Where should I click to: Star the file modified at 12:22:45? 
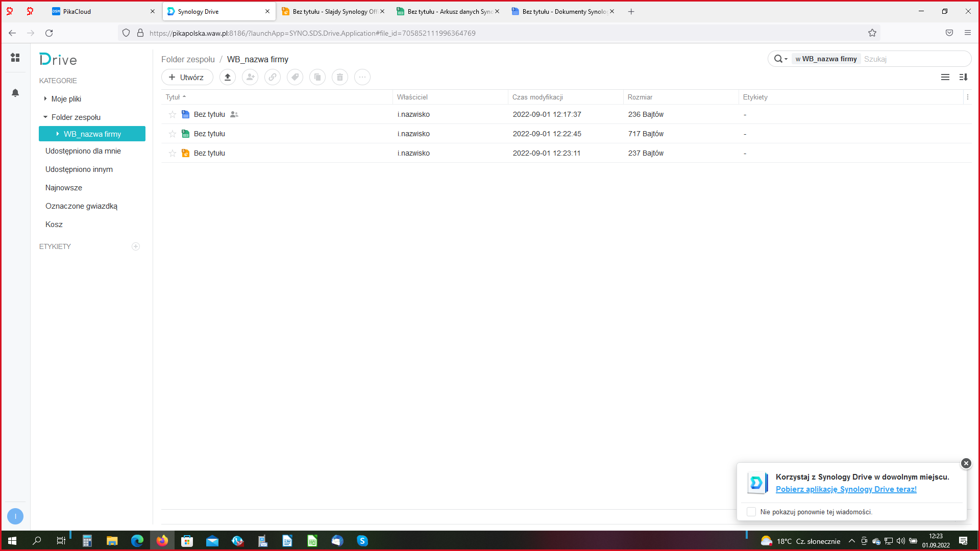click(173, 134)
